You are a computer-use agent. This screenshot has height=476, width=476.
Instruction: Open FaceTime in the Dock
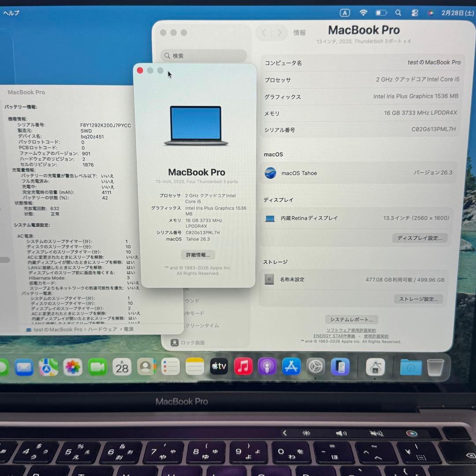pyautogui.click(x=97, y=367)
